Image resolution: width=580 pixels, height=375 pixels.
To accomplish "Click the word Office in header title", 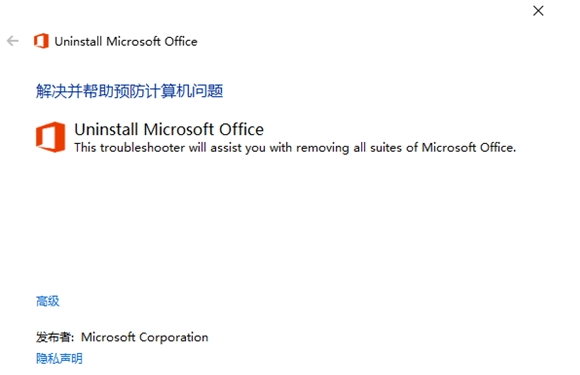I will pyautogui.click(x=181, y=41).
